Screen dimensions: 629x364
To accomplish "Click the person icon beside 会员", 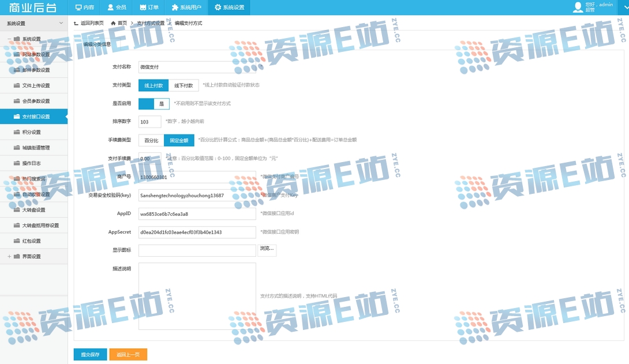I will tap(111, 7).
